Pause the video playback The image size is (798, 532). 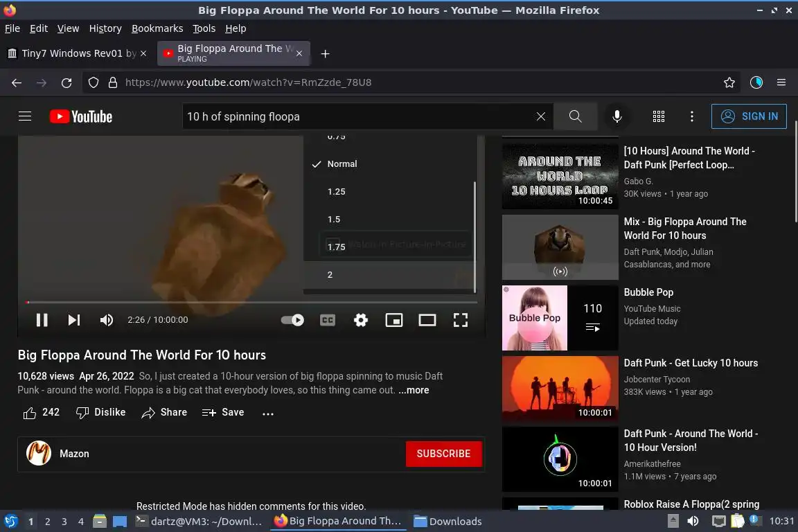(x=42, y=320)
